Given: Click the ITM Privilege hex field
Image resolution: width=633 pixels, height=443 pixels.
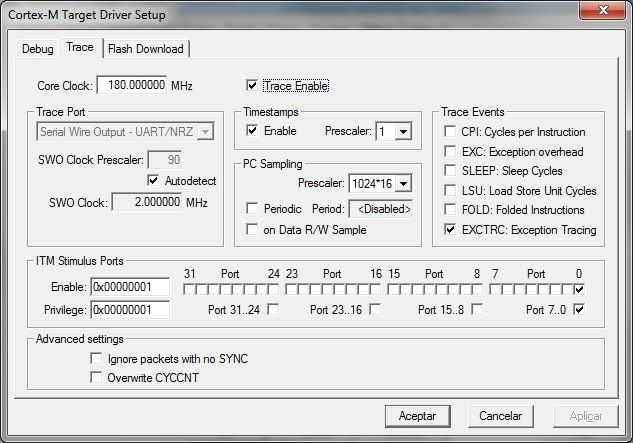Looking at the screenshot, I should tap(130, 310).
